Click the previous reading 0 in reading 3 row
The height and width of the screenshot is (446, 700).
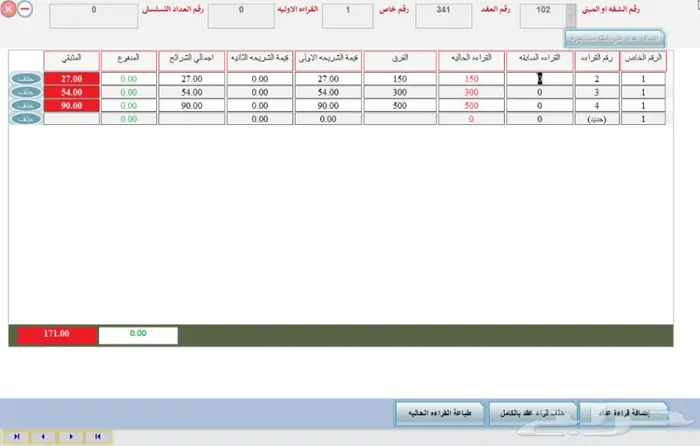539,92
